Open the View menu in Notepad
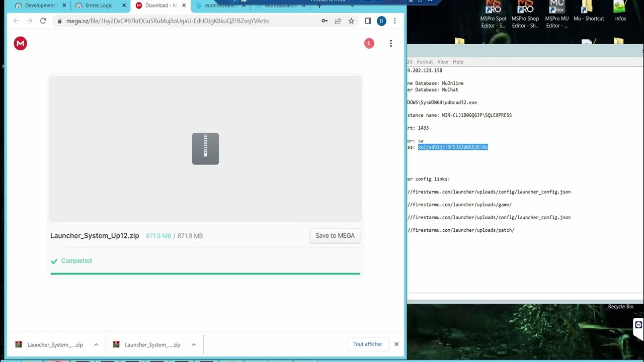 tap(443, 62)
